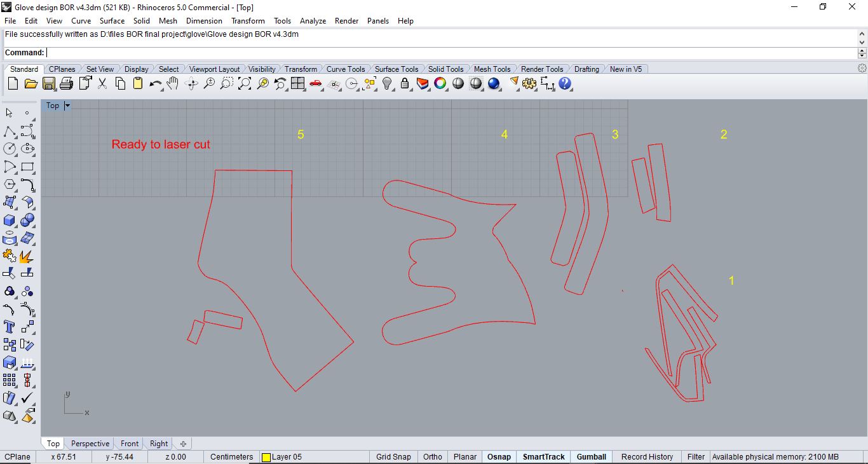Click the yellow Layer 05 color swatch
This screenshot has width=868, height=464.
tap(266, 457)
